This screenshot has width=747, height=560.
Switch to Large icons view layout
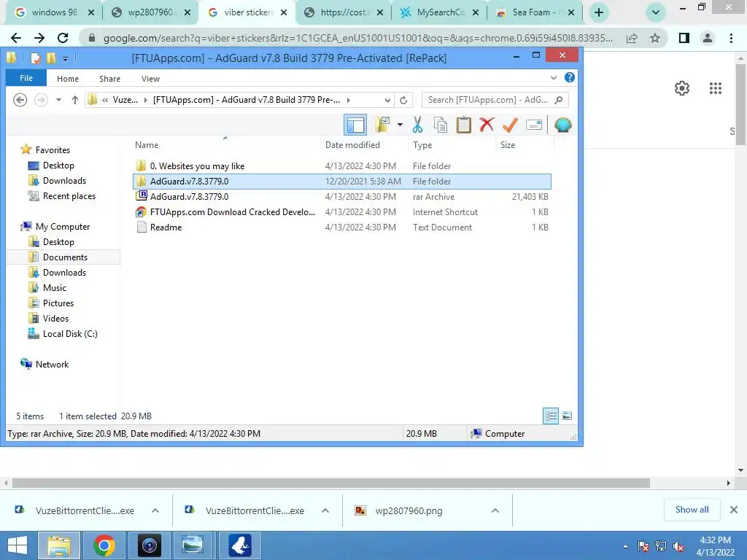click(566, 416)
